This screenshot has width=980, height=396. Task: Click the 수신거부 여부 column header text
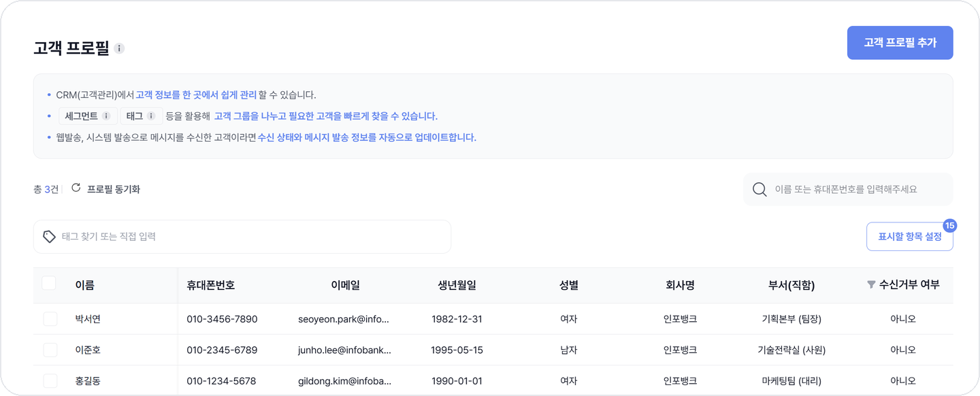[x=909, y=284]
